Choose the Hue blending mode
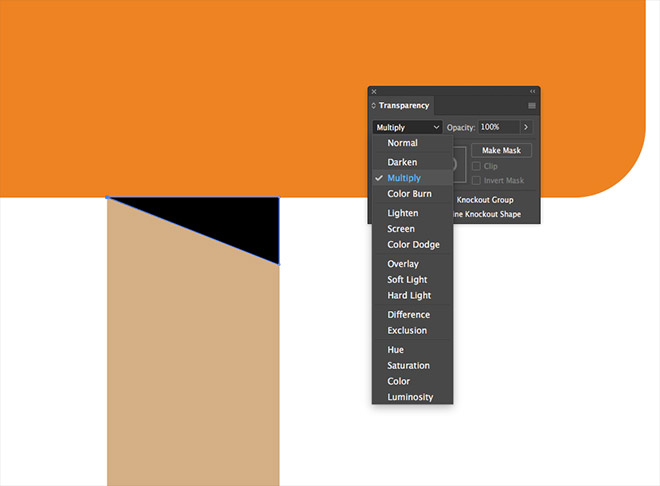The image size is (660, 486). (x=412, y=350)
